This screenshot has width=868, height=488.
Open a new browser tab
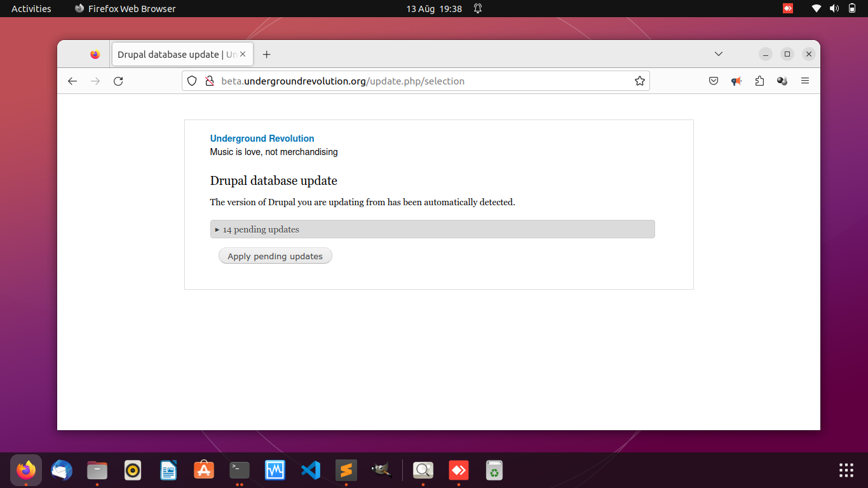coord(267,55)
